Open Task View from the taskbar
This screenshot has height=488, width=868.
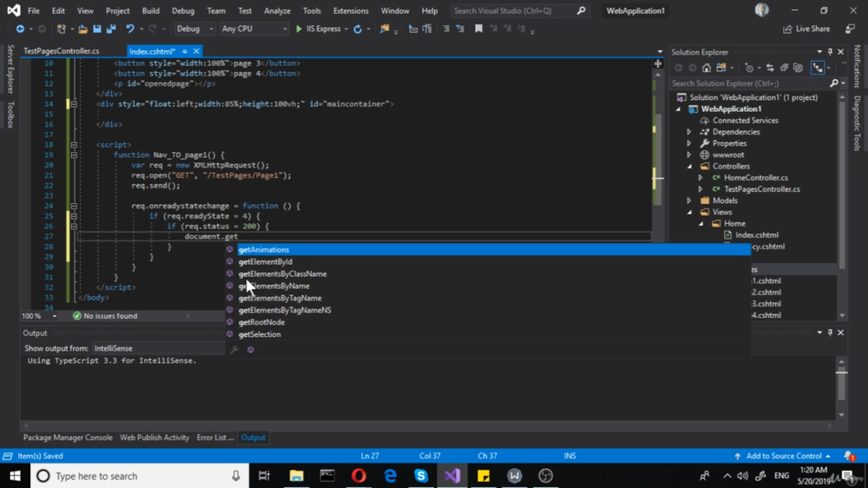(x=264, y=476)
